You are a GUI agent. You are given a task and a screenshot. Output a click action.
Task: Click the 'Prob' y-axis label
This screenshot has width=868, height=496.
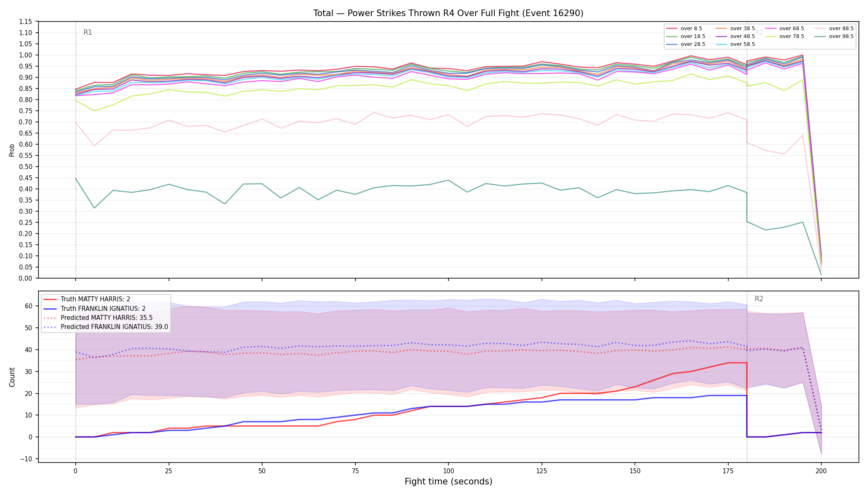(12, 150)
